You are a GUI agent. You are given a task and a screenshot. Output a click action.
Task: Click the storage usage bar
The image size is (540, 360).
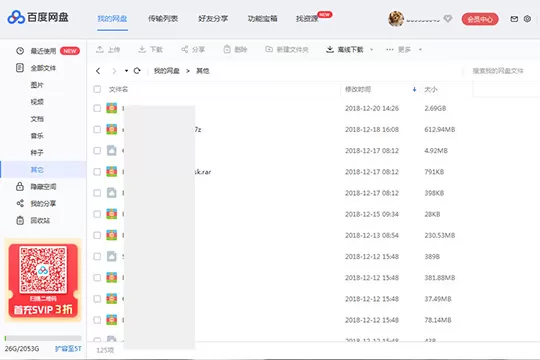tap(43, 338)
